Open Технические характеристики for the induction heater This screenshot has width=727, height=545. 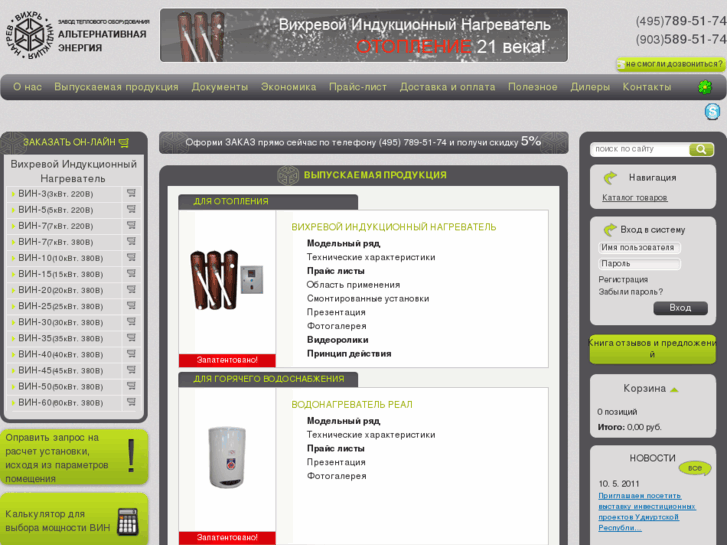click(x=371, y=257)
